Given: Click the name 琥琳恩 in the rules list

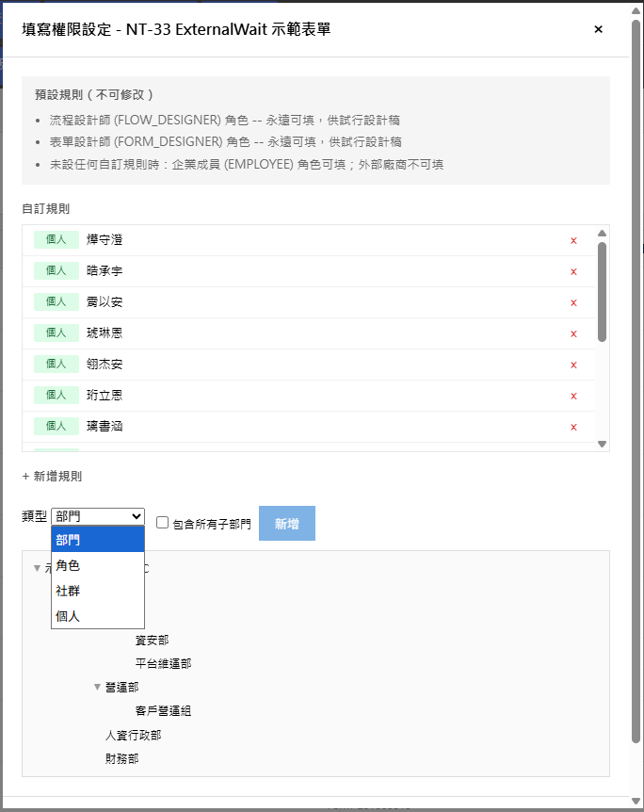Looking at the screenshot, I should click(x=105, y=333).
